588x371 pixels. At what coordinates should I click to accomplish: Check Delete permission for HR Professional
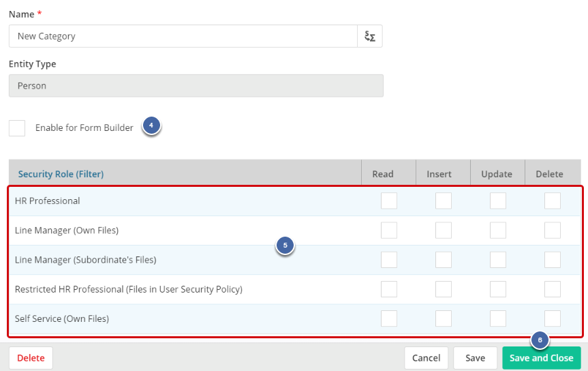point(553,201)
